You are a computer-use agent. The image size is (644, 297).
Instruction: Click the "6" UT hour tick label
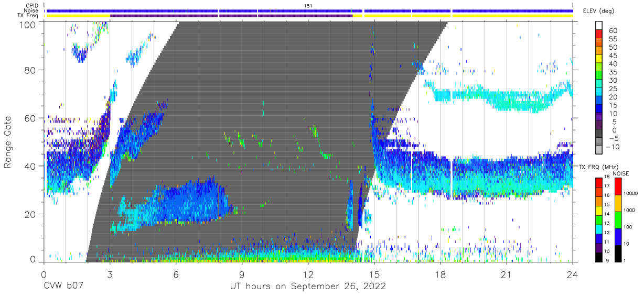(x=176, y=274)
